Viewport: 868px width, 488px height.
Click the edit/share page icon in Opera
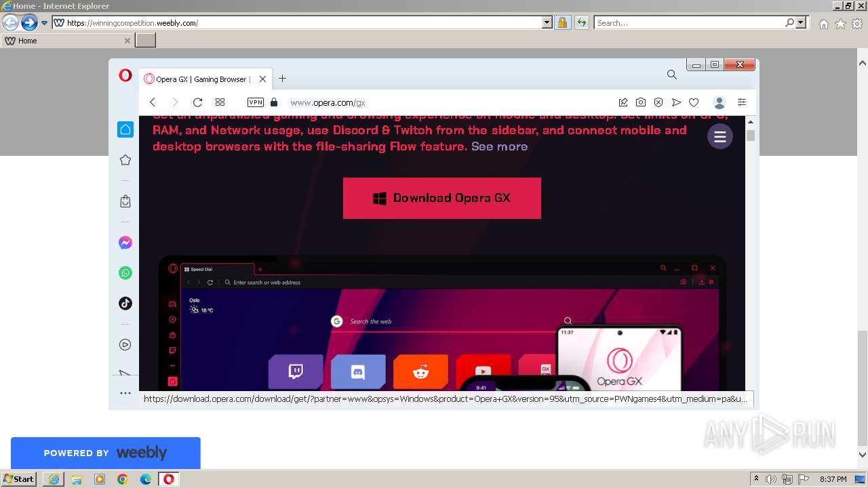(623, 102)
